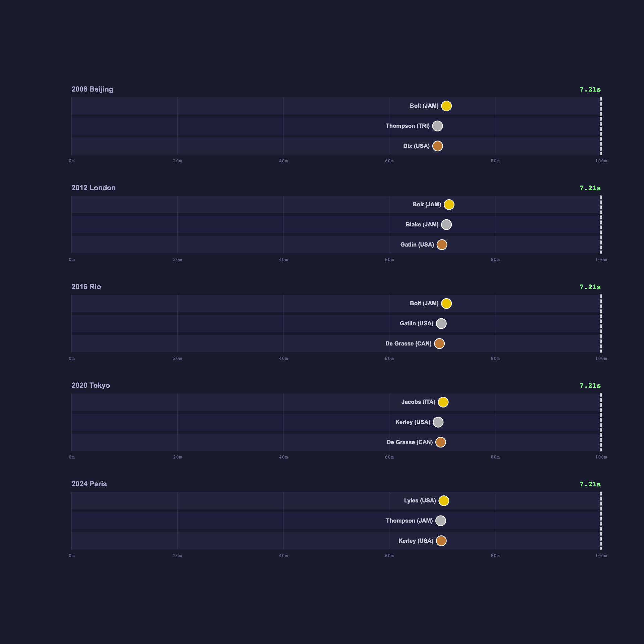The width and height of the screenshot is (644, 644).
Task: Click the 40m axis label under 2016 Rio
Action: tap(283, 359)
